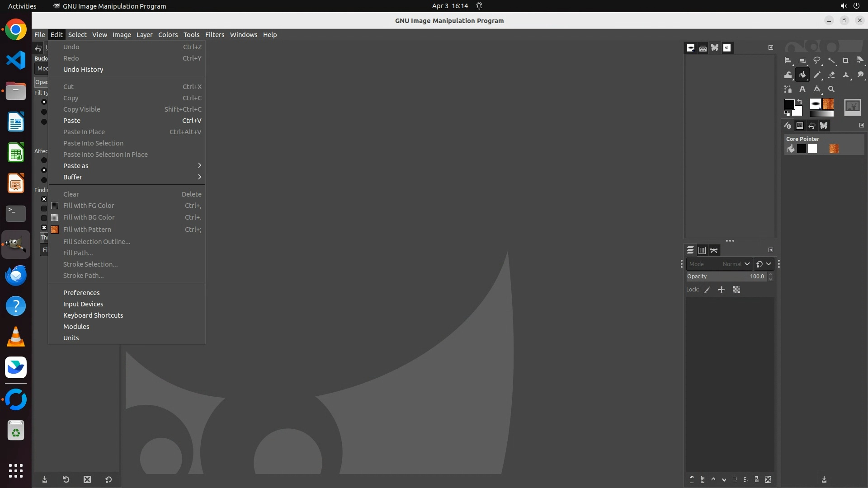Click Undo History menu entry

pos(83,70)
